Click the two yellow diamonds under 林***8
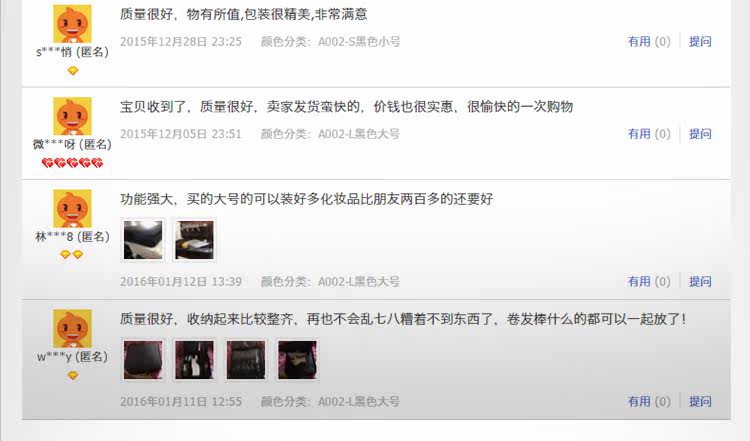 (x=72, y=255)
